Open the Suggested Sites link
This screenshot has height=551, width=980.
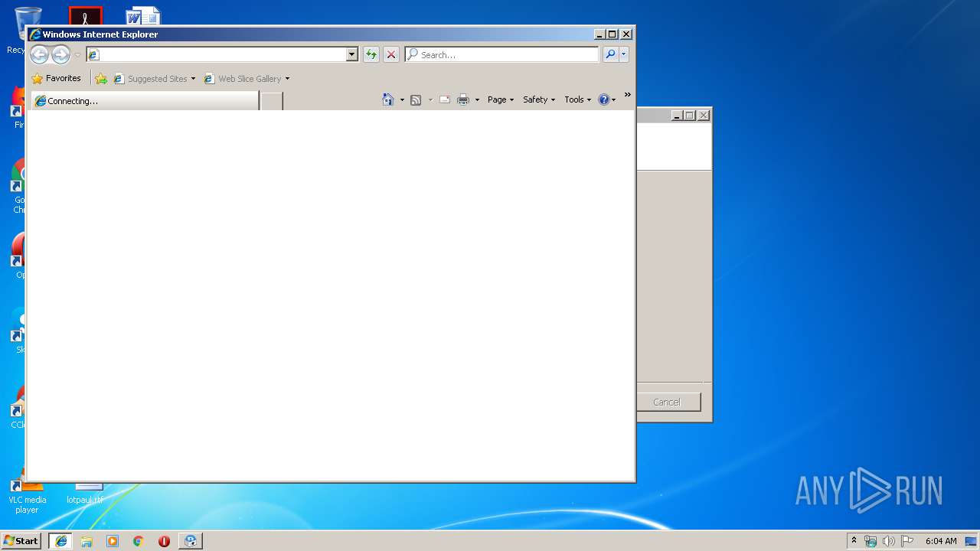coord(150,78)
